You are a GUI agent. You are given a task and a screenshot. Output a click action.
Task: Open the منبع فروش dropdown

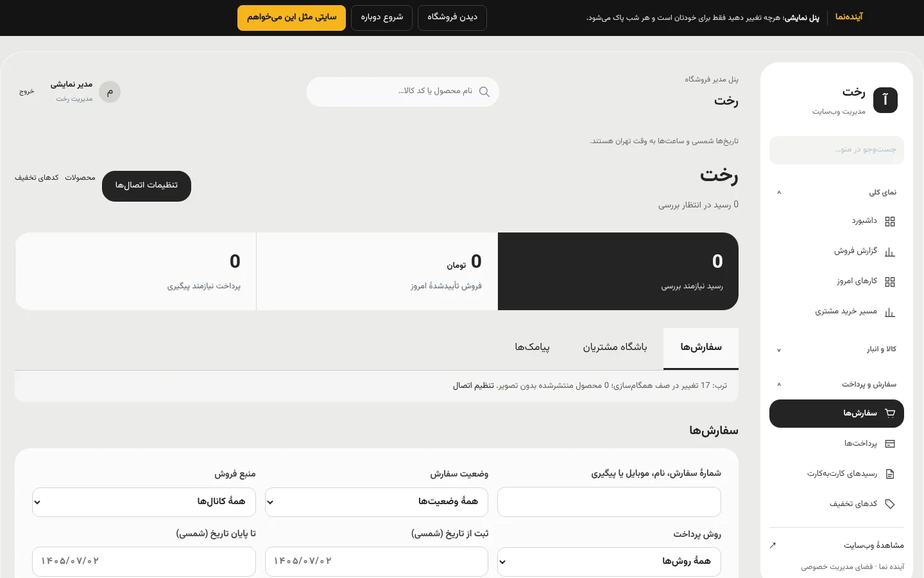pos(144,502)
